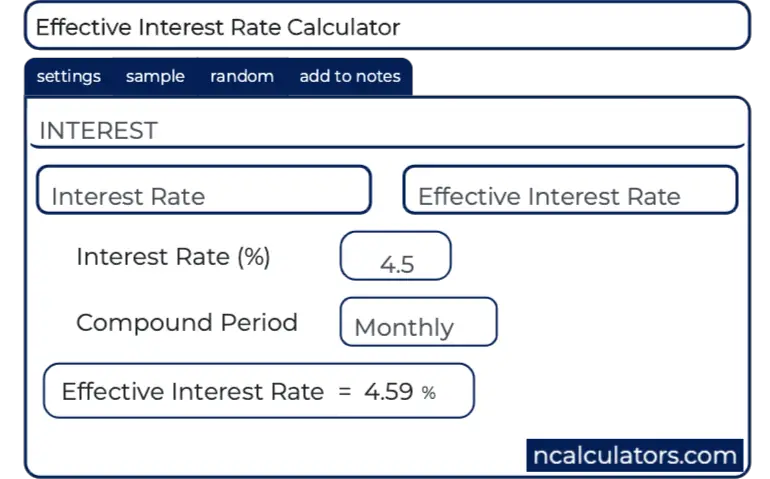Select the add to notes tab
This screenshot has height=479, width=770.
click(x=349, y=77)
